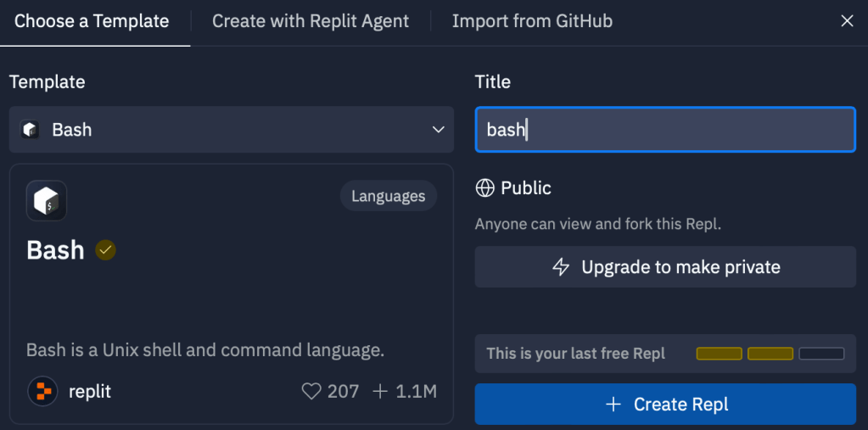The image size is (868, 430).
Task: Click the verified checkmark badge beside Bash
Action: tap(105, 250)
